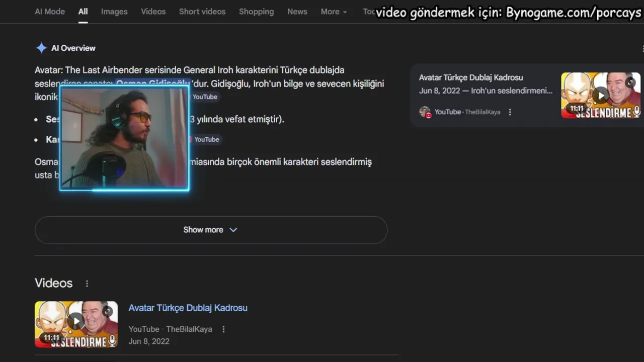Open the Shopping tab

(x=256, y=12)
